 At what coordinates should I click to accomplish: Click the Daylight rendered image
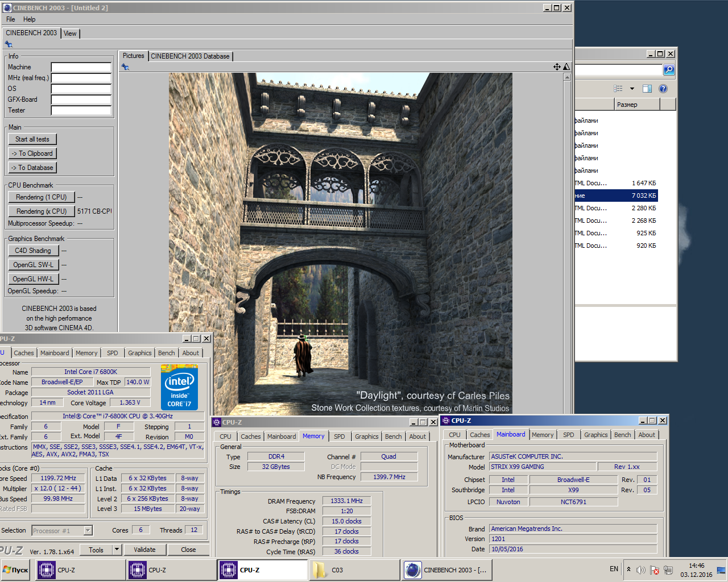click(340, 243)
